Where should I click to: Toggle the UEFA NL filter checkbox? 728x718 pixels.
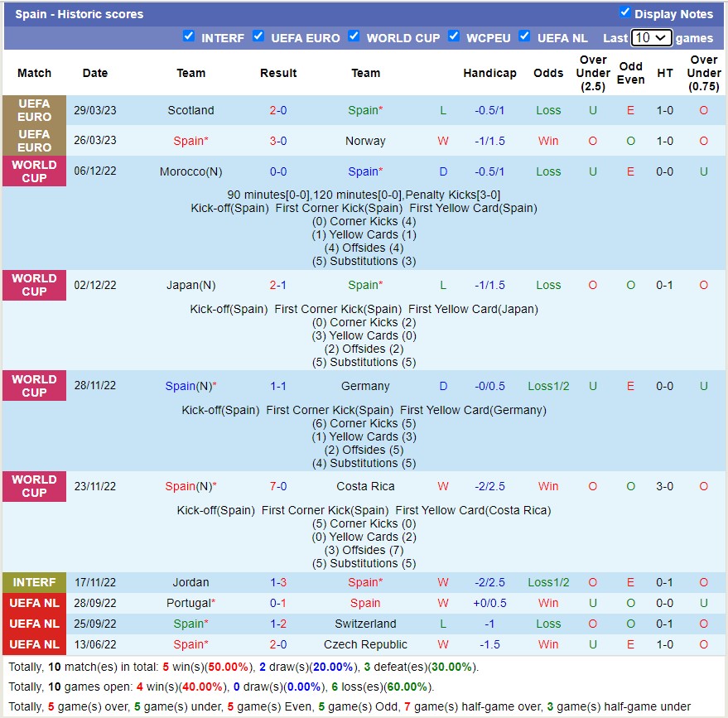[x=524, y=36]
